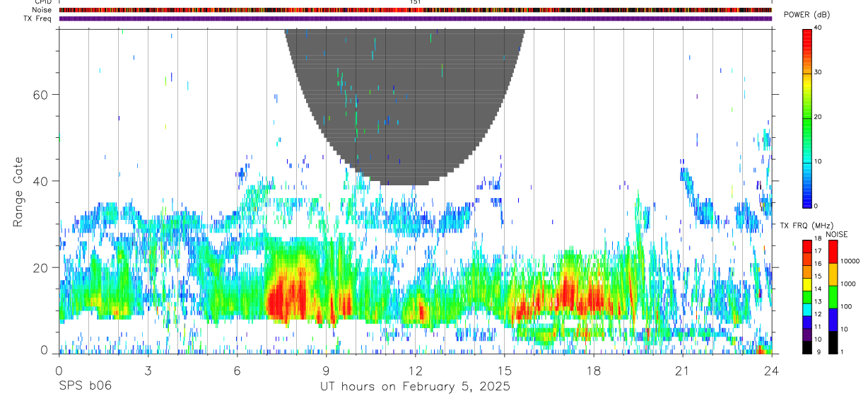Click the '10000' tick on the NOISE scale
Image resolution: width=868 pixels, height=401 pixels.
click(850, 261)
